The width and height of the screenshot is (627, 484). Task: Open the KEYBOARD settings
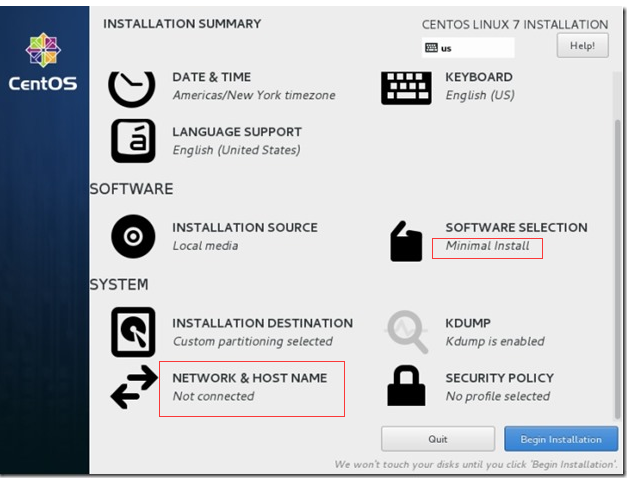pos(479,77)
